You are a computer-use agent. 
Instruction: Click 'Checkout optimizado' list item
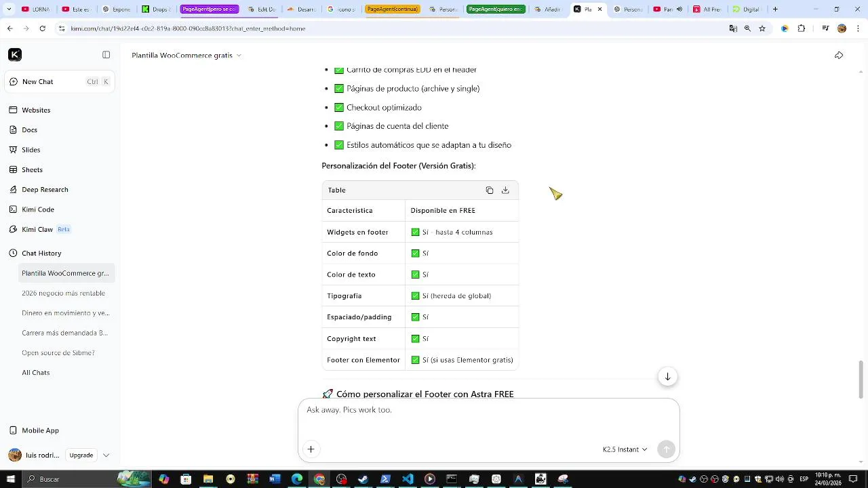point(384,108)
